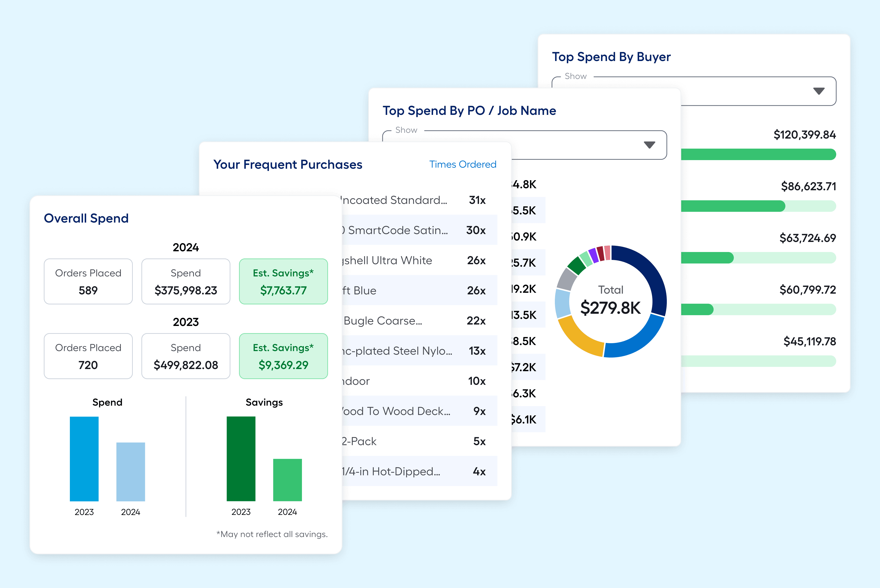
Task: Click the 2024 green Savings bar
Action: click(x=287, y=480)
